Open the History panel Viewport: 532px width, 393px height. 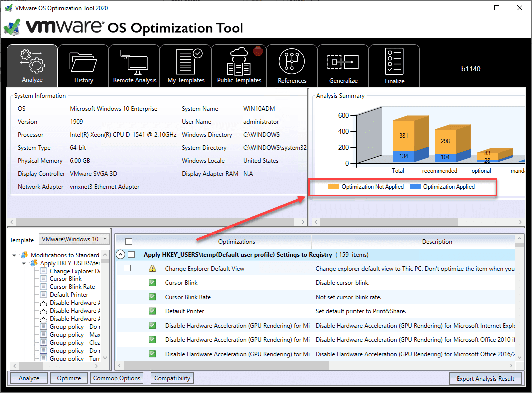(x=83, y=65)
